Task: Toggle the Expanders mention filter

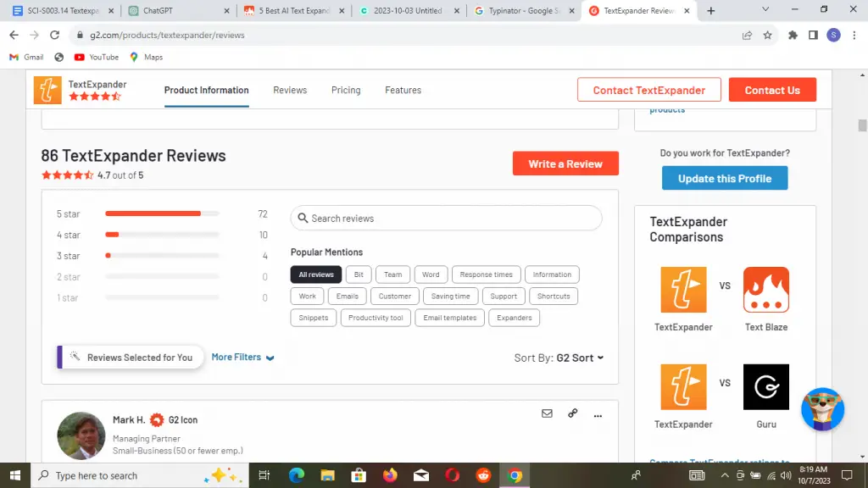Action: coord(515,318)
